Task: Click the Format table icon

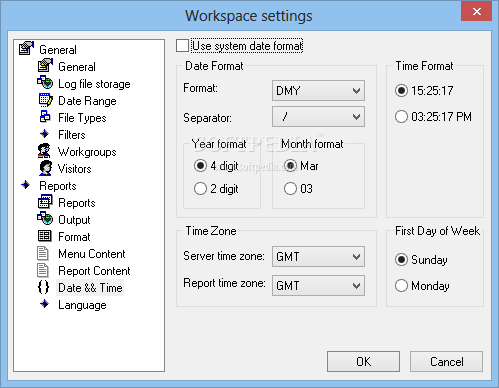Action: [x=45, y=236]
